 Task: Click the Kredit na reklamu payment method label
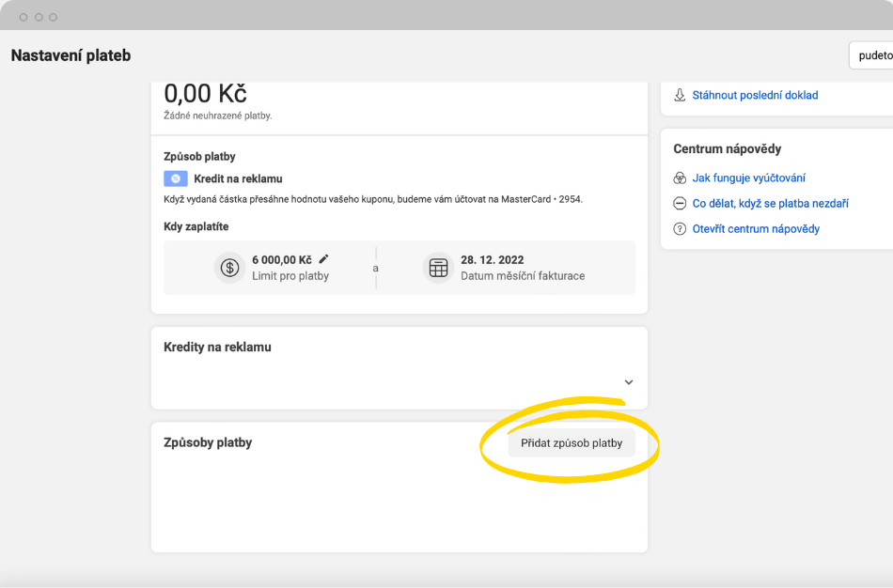(x=238, y=178)
